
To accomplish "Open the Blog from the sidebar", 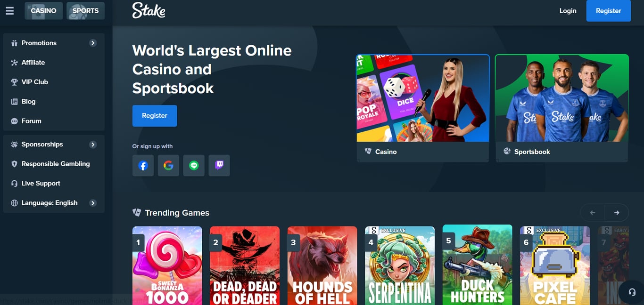I will click(28, 101).
